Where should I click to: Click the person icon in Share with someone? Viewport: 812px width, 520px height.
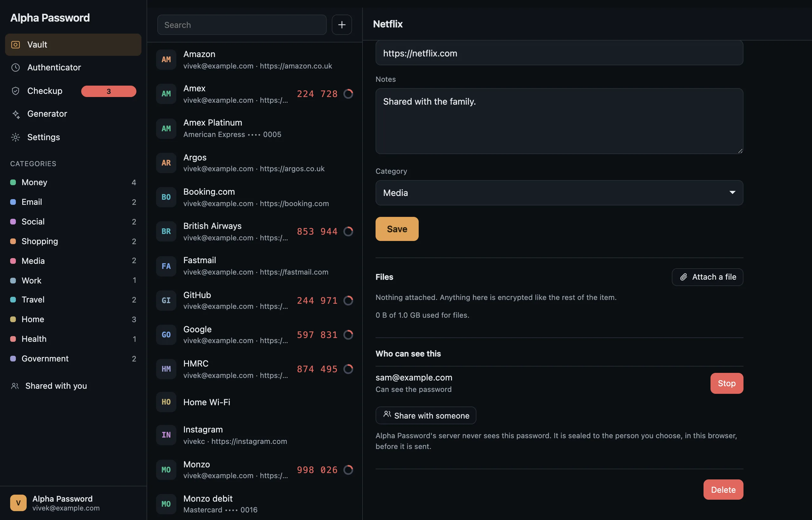(x=387, y=414)
